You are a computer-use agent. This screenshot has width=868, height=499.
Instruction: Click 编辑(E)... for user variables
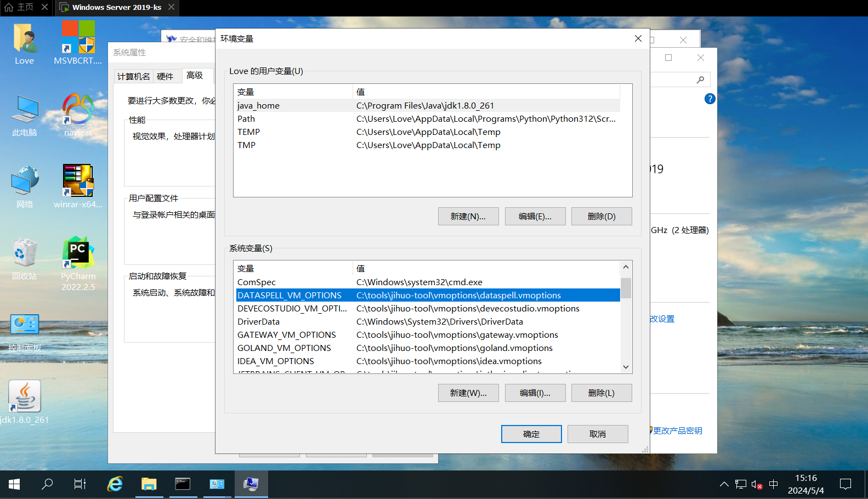point(535,216)
